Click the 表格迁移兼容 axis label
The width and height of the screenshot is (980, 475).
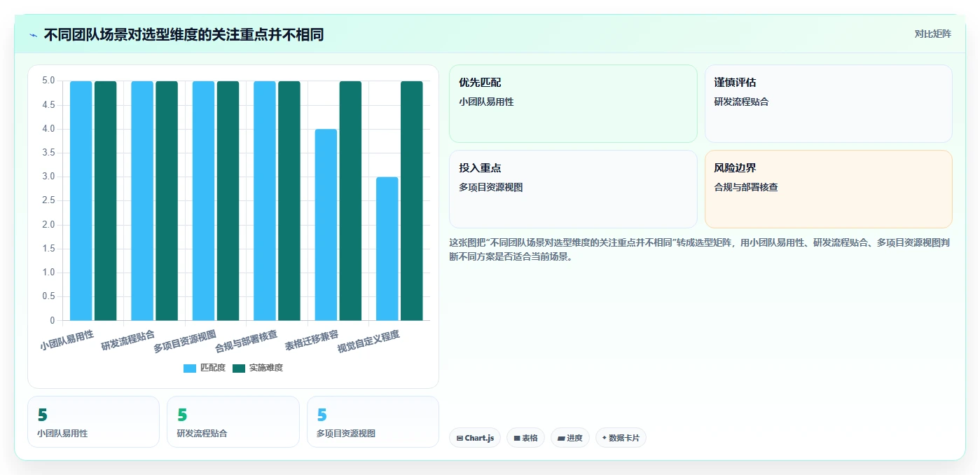(x=312, y=340)
